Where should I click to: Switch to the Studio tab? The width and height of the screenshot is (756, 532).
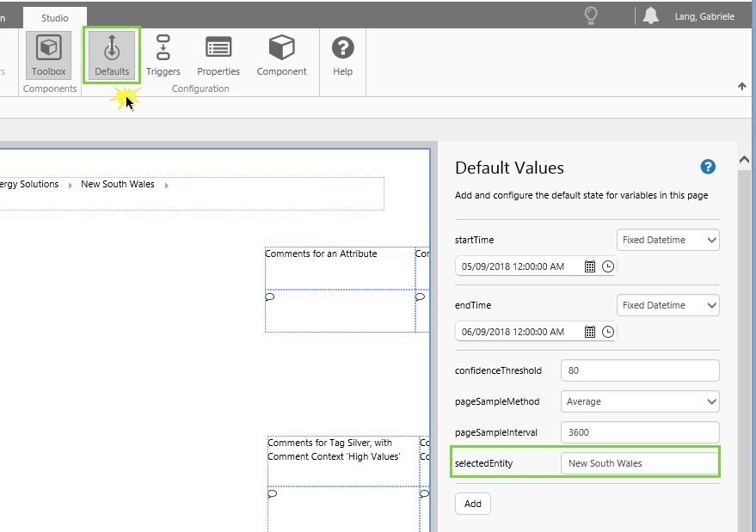(55, 18)
